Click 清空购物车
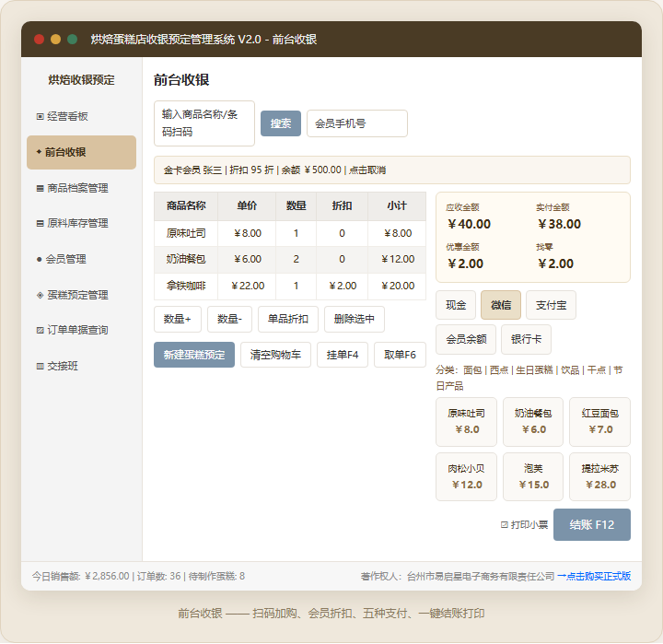 point(275,355)
